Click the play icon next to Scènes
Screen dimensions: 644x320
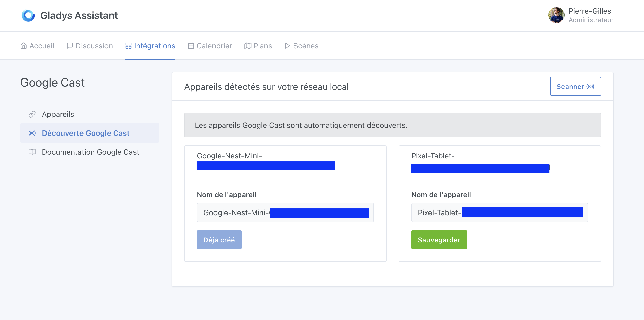point(287,46)
